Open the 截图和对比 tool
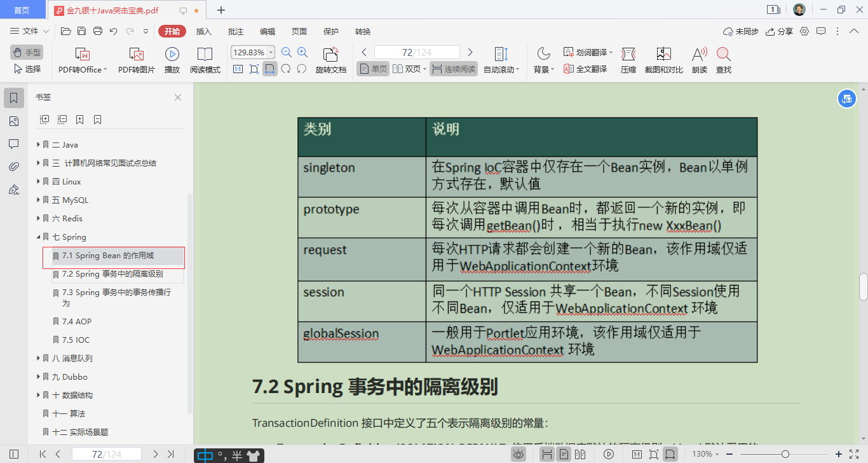868x463 pixels. coord(663,54)
